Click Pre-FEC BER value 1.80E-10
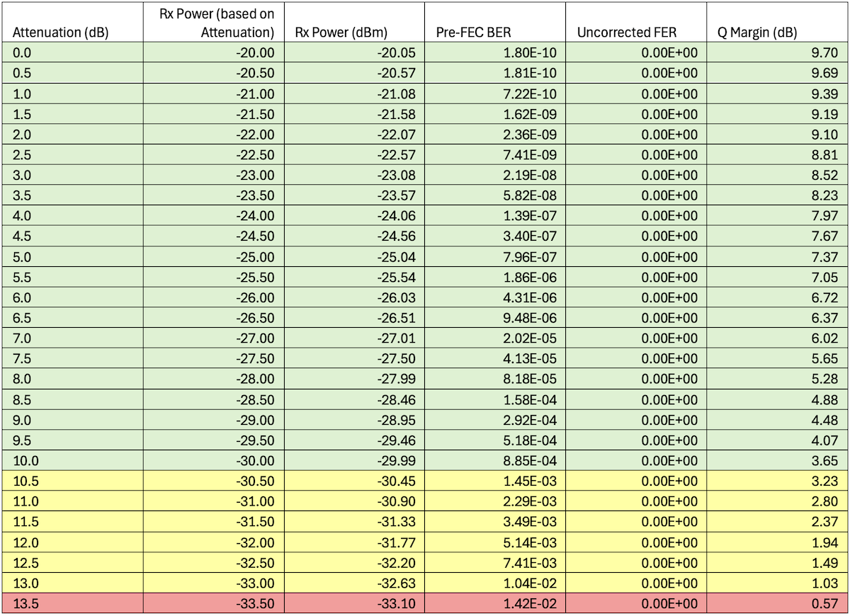 [495, 53]
